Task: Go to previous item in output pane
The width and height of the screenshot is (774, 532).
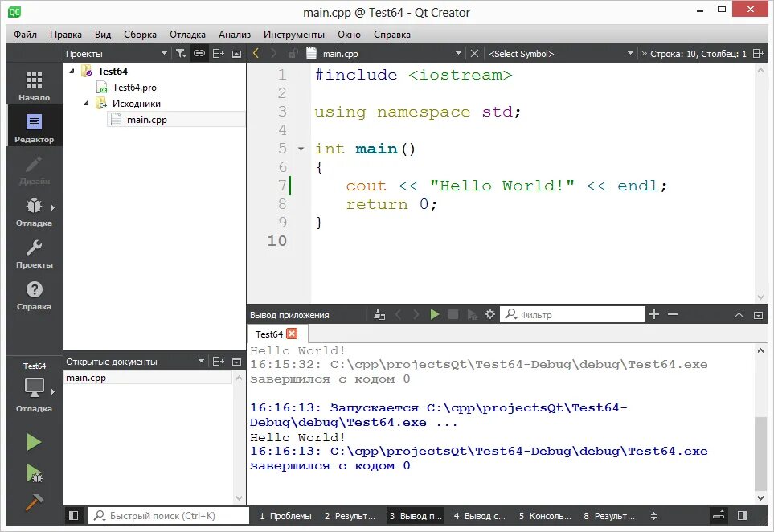Action: (399, 314)
